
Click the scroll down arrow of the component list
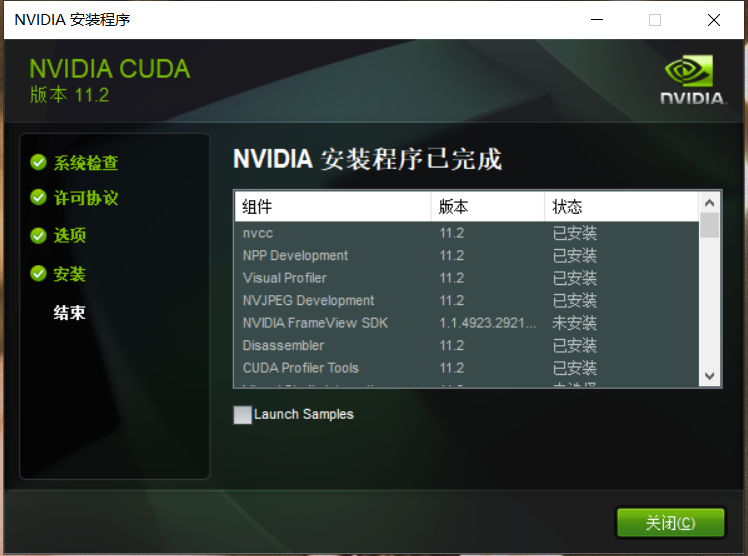(x=709, y=376)
